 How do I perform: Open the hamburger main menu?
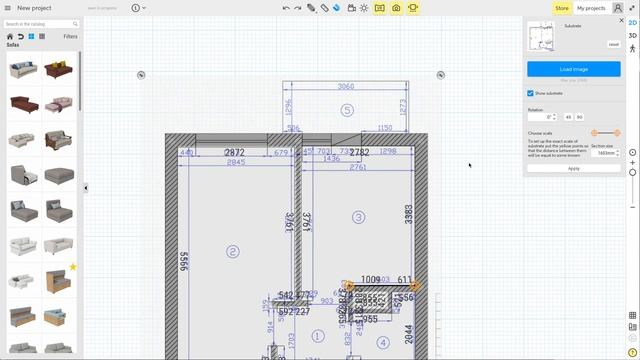click(x=7, y=8)
